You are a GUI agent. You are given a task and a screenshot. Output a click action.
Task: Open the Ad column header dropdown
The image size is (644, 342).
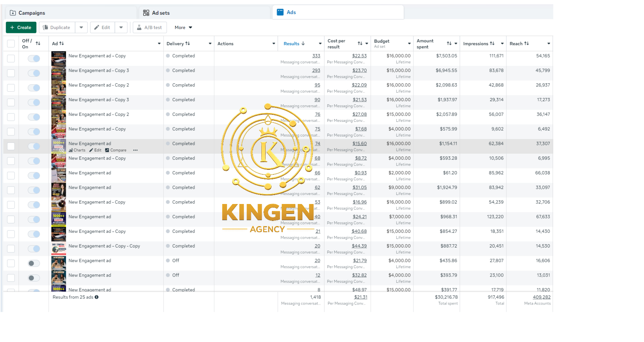(x=159, y=44)
